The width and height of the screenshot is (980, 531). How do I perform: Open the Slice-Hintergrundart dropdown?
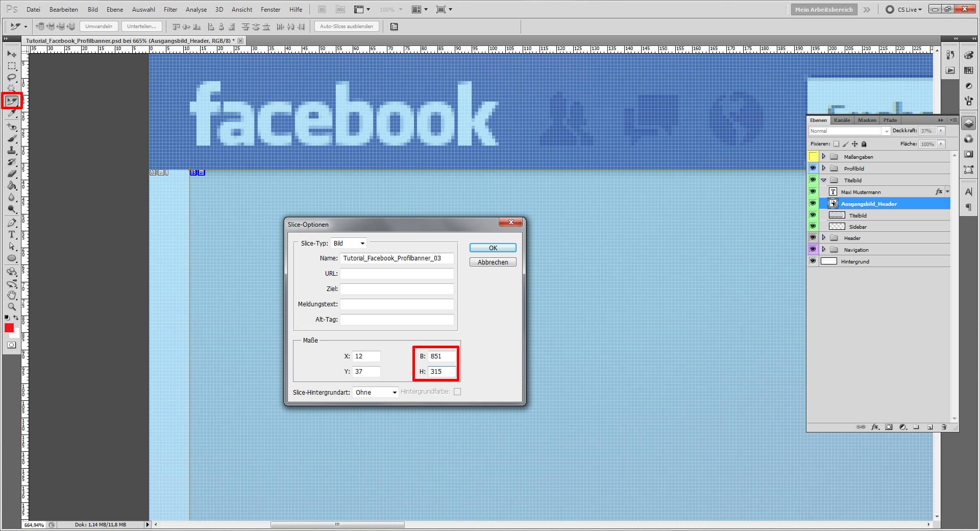click(x=375, y=392)
